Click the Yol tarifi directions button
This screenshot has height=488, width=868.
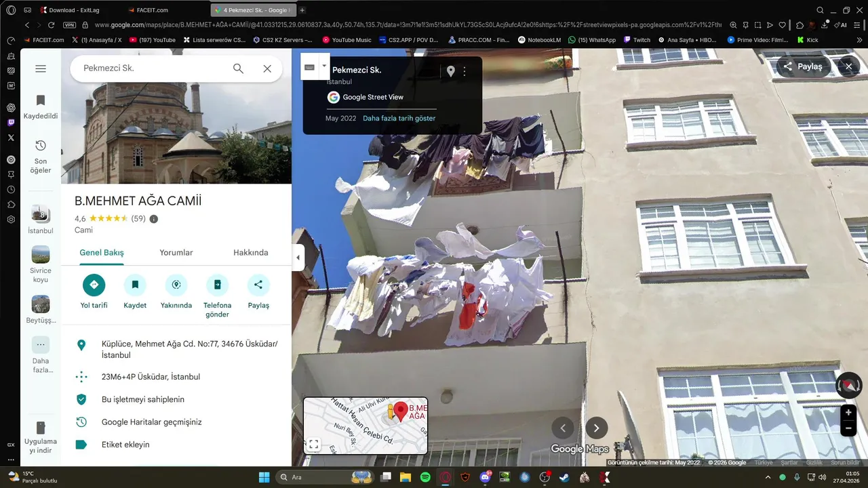[x=94, y=291]
